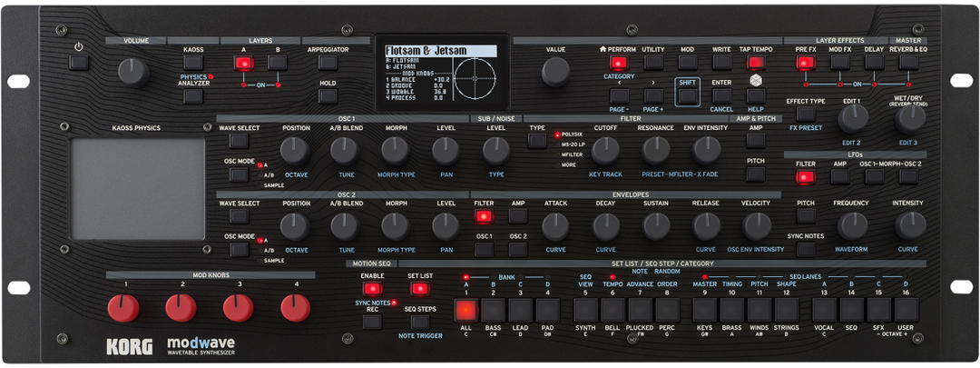Select the Analyzer button under Physics

193,95
